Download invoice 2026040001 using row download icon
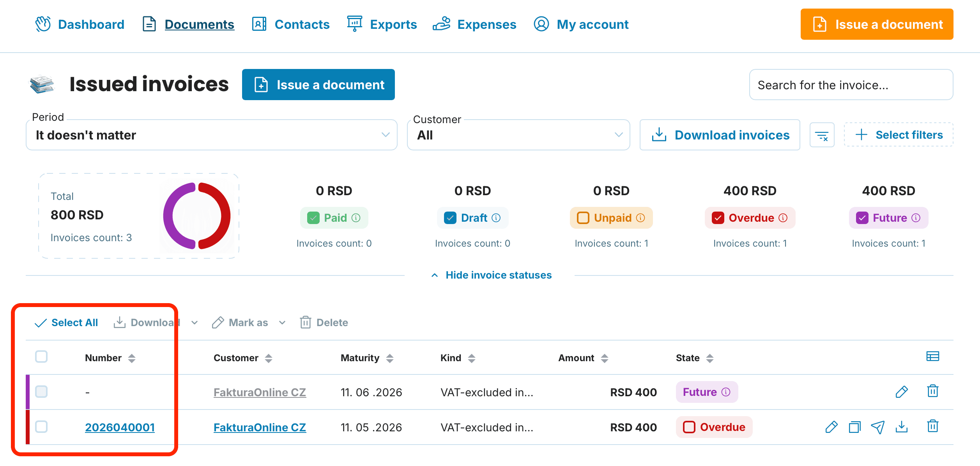Screen dimensions: 980x466 click(x=901, y=427)
